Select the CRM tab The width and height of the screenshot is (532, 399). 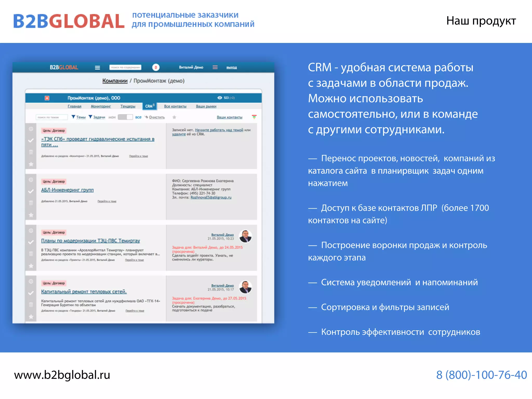(x=150, y=106)
